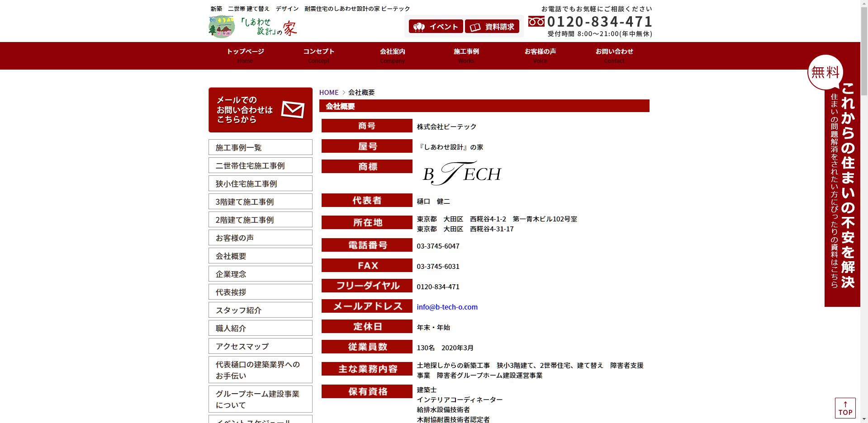The width and height of the screenshot is (868, 423).
Task: Open the コンセプト Concept menu
Action: click(x=319, y=56)
